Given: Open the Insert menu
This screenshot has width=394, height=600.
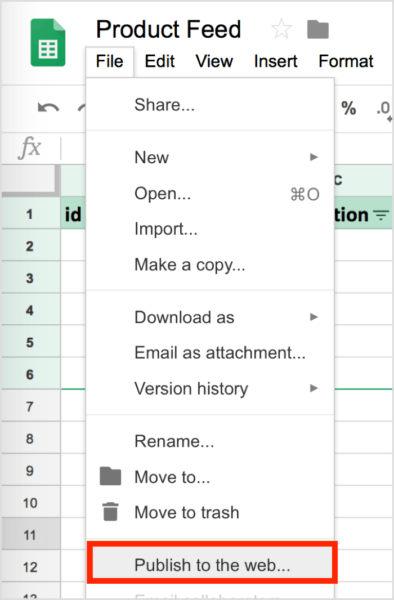Looking at the screenshot, I should pyautogui.click(x=275, y=61).
